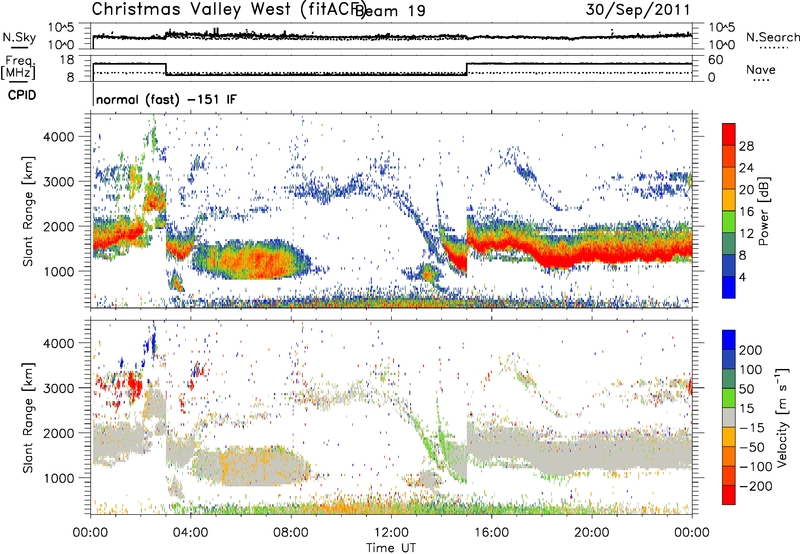Click the blue top segment of velocity colorbar
This screenshot has height=554, width=800.
(x=729, y=340)
